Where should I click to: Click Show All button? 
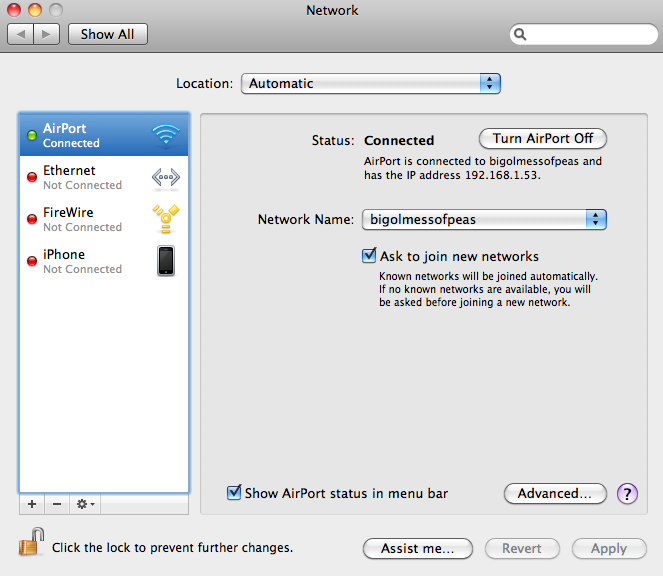108,34
